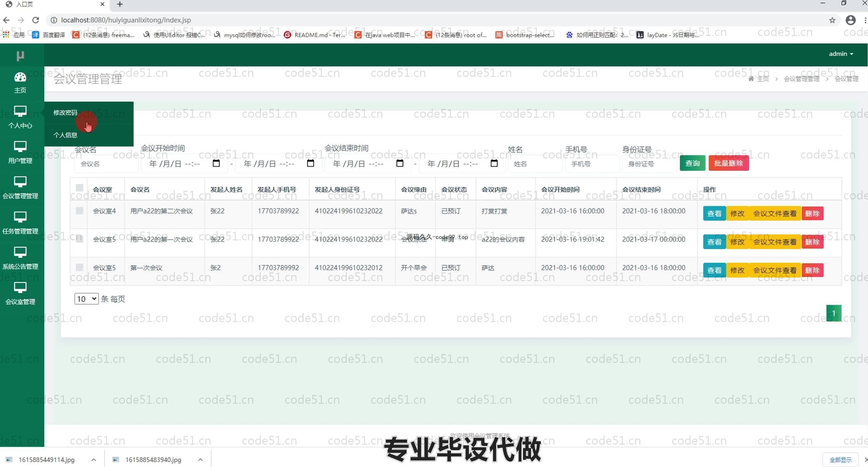
Task: Open 用户管理 sidebar icon
Action: [x=20, y=147]
